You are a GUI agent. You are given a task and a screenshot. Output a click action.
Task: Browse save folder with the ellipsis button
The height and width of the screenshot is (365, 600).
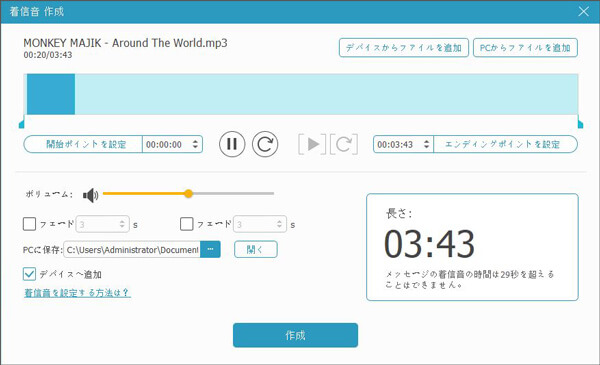210,249
